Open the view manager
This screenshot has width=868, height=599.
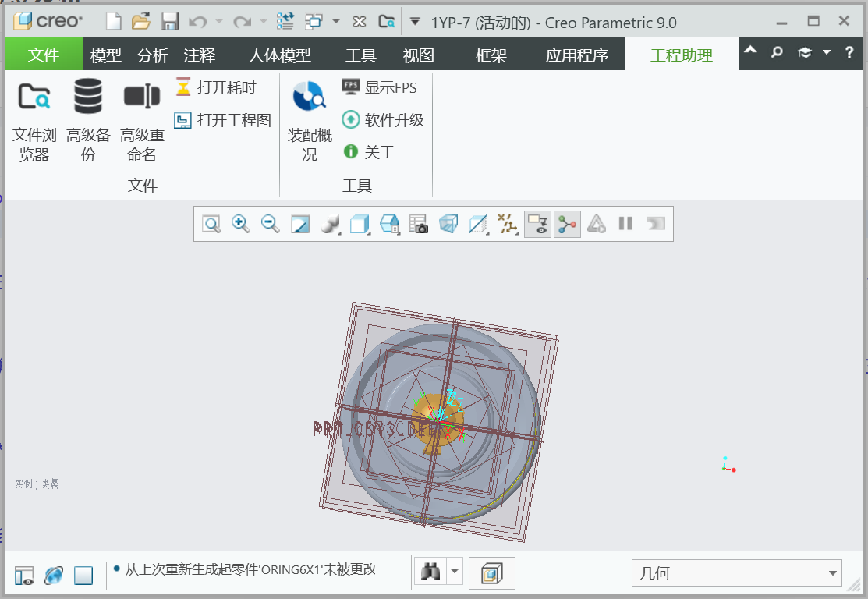(x=390, y=224)
